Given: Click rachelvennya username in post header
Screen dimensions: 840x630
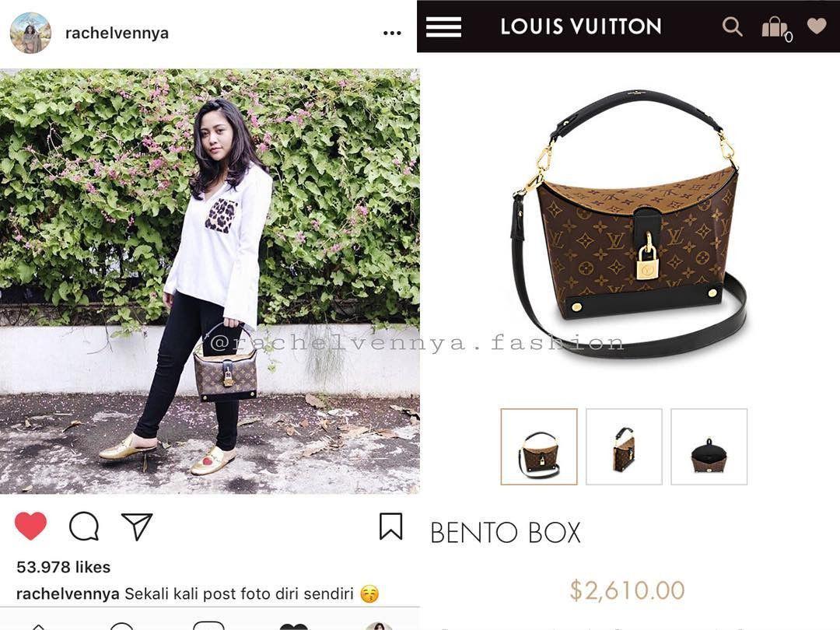Looking at the screenshot, I should (x=117, y=33).
